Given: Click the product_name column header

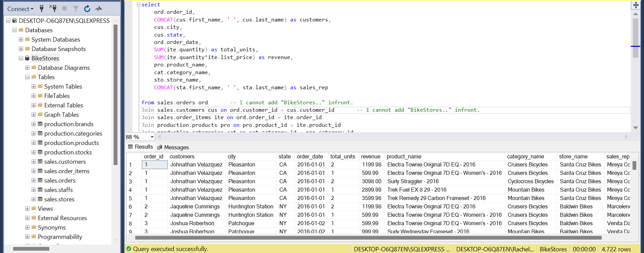Looking at the screenshot, I should click(x=404, y=157).
